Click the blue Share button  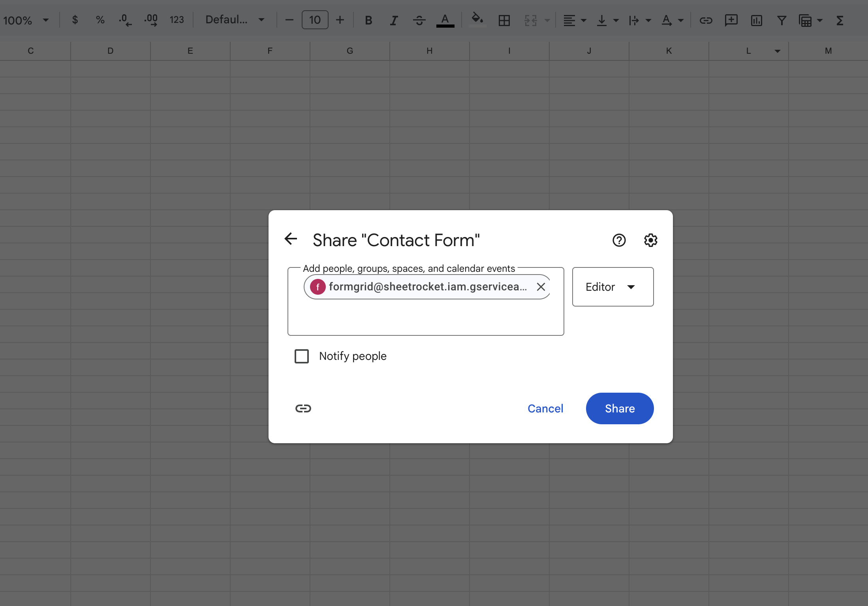tap(620, 408)
